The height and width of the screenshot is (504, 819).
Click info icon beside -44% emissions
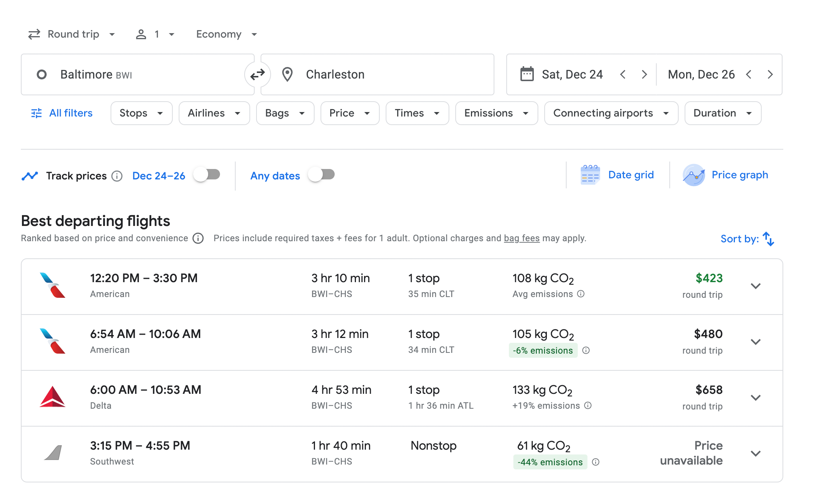pyautogui.click(x=596, y=462)
